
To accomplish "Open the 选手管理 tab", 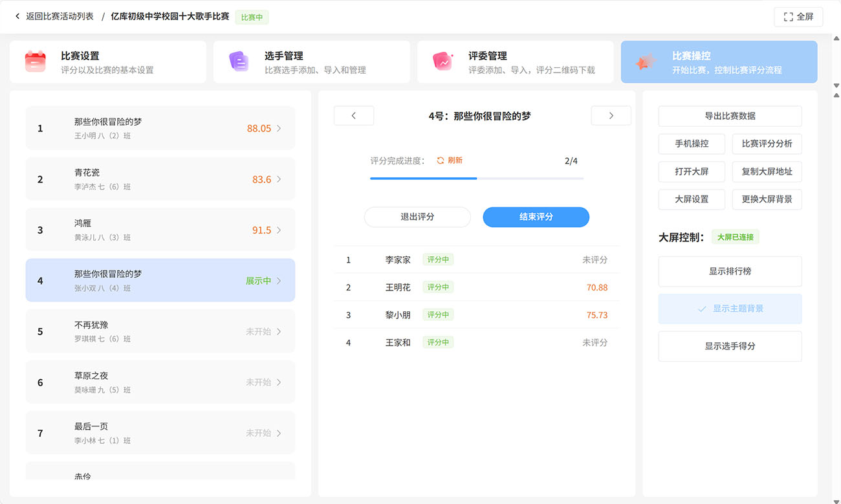I will point(311,62).
